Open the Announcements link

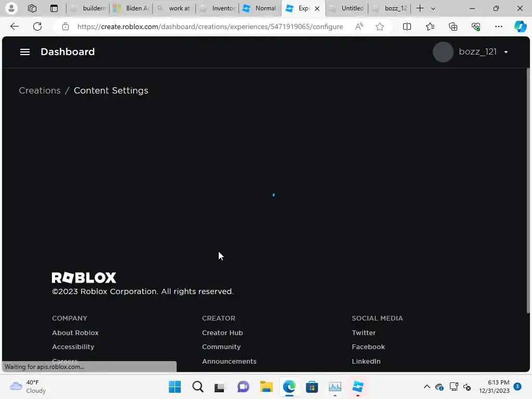coord(229,362)
